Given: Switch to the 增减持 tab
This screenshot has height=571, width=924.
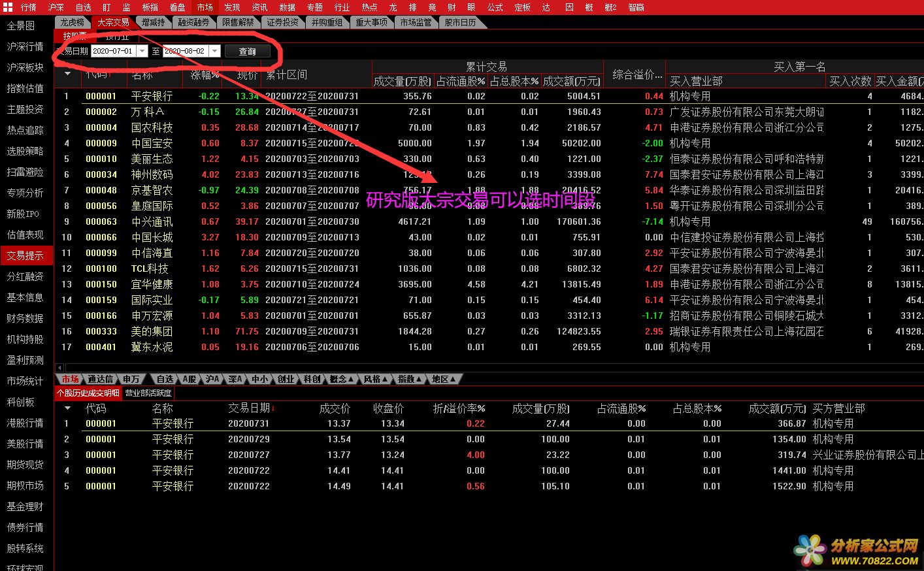Looking at the screenshot, I should tap(154, 22).
